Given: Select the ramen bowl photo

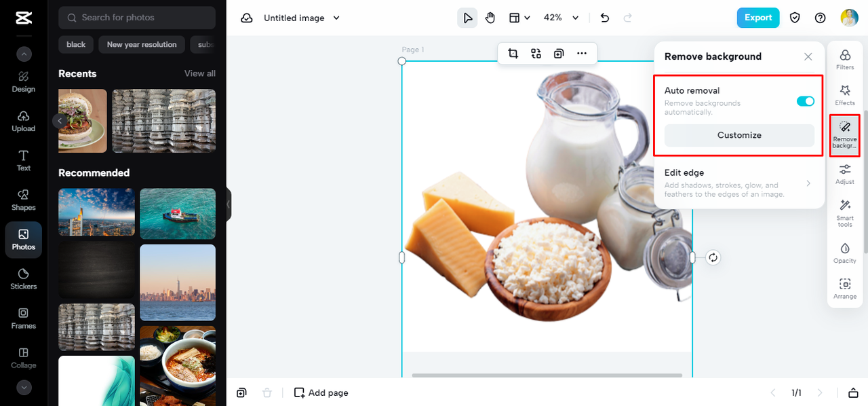Looking at the screenshot, I should pyautogui.click(x=178, y=366).
